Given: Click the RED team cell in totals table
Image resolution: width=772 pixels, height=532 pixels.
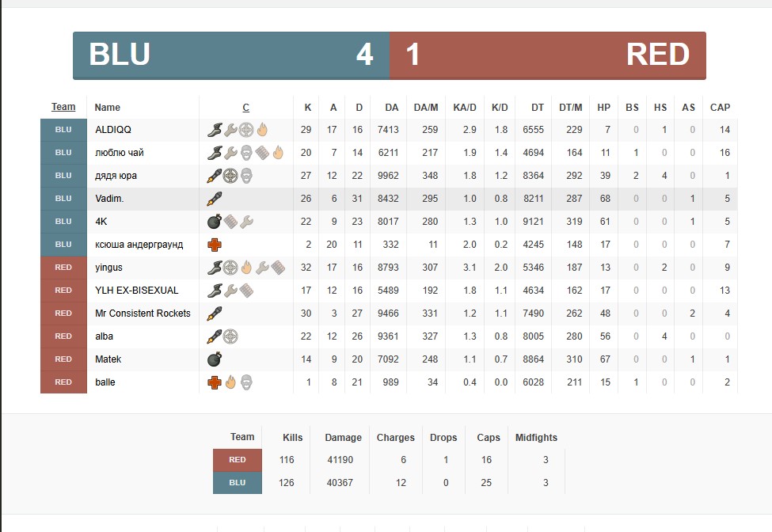Looking at the screenshot, I should pyautogui.click(x=237, y=460).
